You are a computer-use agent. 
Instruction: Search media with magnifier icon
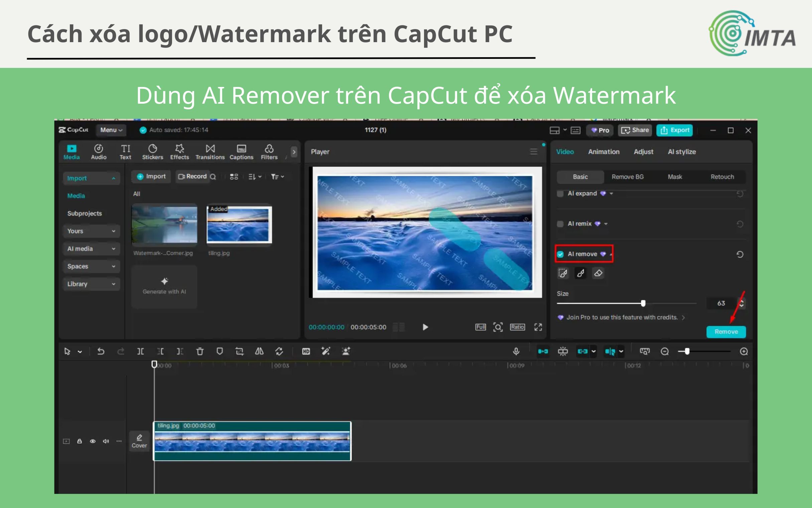click(213, 177)
